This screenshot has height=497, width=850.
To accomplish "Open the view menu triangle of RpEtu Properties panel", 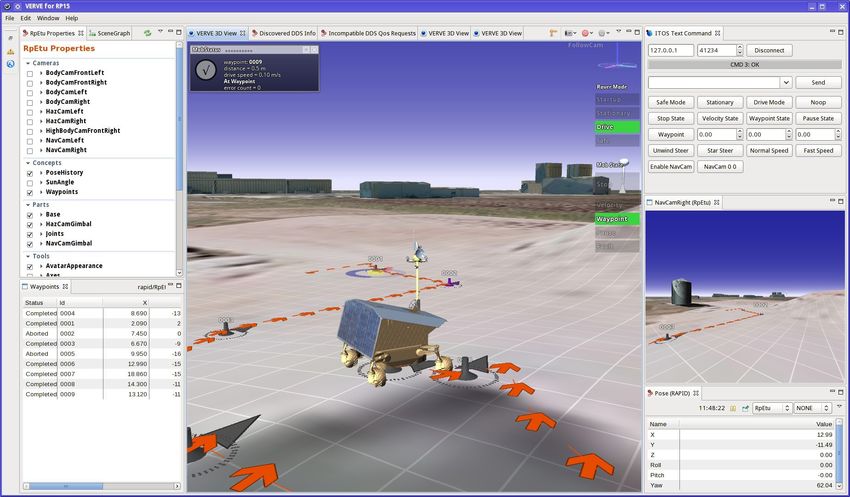I will (x=160, y=31).
